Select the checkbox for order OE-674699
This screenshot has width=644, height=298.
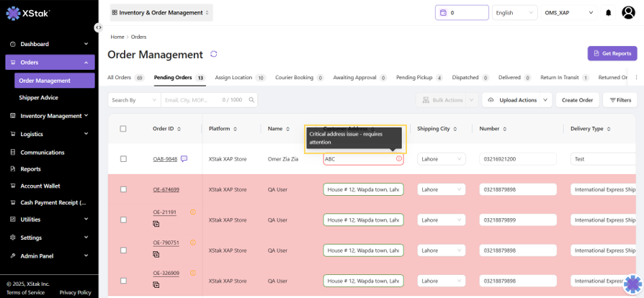point(123,189)
